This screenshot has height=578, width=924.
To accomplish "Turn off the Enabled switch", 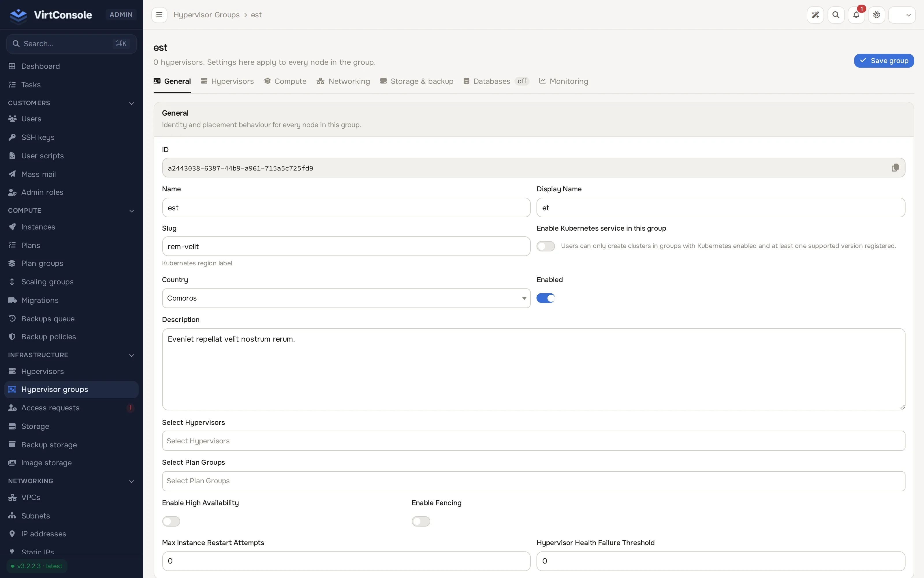I will coord(546,298).
